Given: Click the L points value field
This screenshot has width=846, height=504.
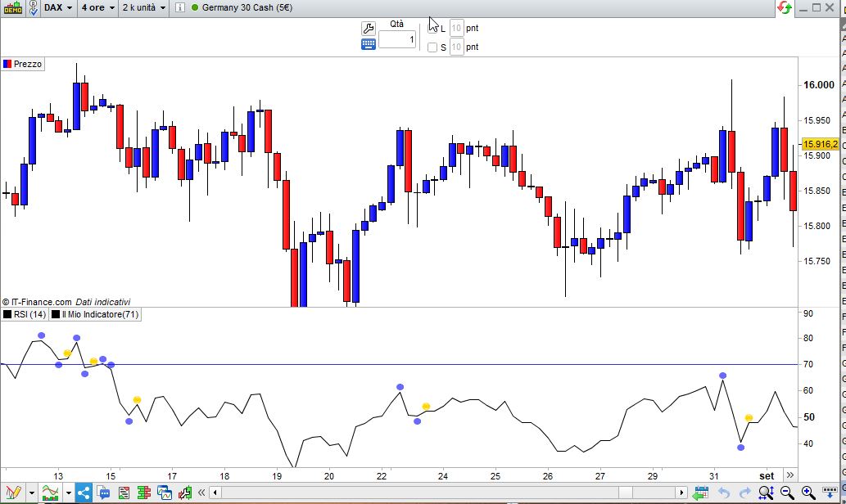Looking at the screenshot, I should pos(456,28).
